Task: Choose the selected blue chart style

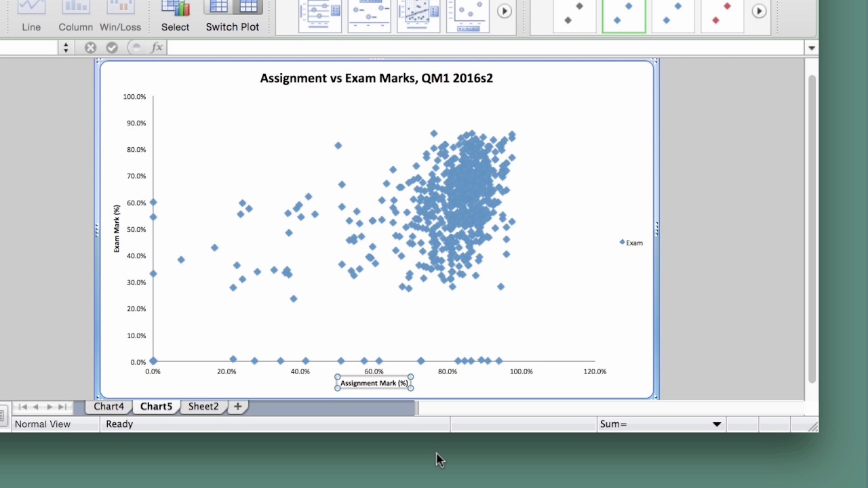Action: coord(623,15)
